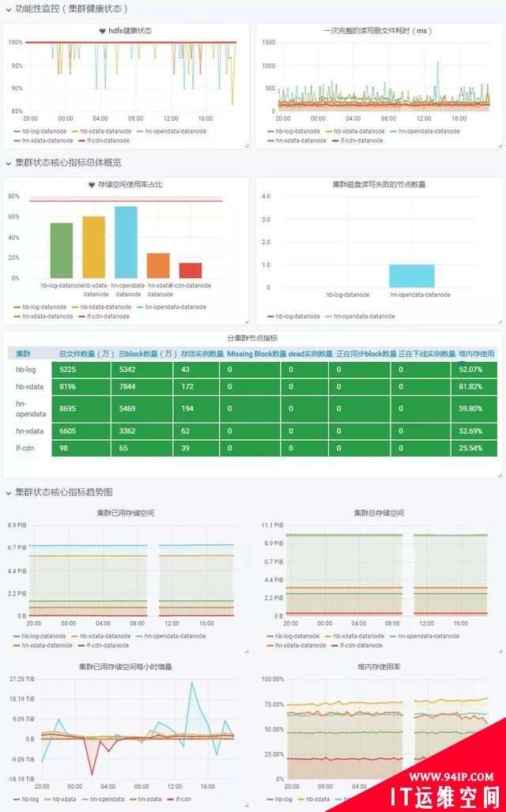Click the 25.54% heap usage cell

click(474, 448)
